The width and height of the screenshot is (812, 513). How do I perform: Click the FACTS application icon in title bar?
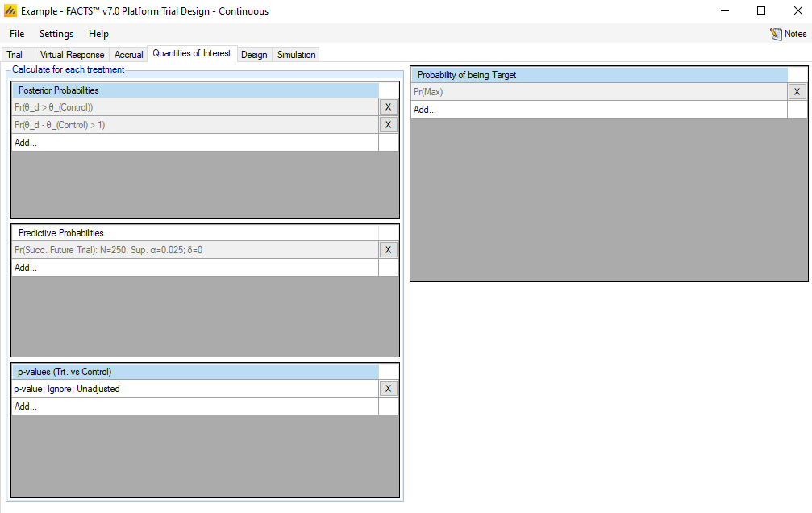(x=10, y=11)
